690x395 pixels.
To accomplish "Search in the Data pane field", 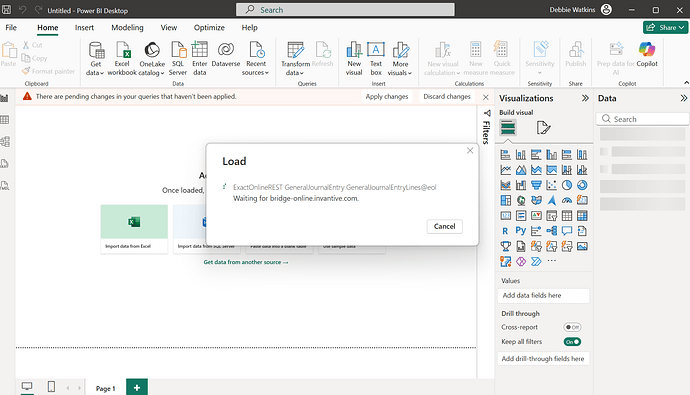I will tap(642, 119).
